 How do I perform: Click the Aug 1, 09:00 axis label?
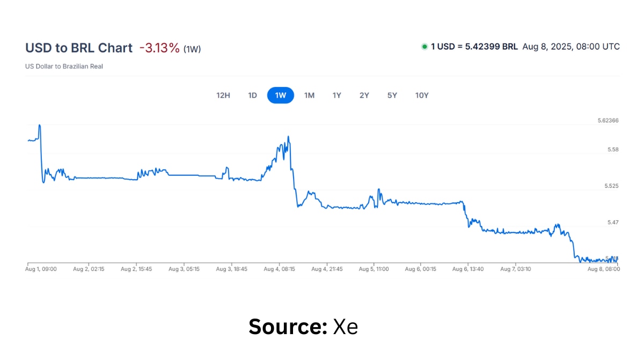coord(42,269)
